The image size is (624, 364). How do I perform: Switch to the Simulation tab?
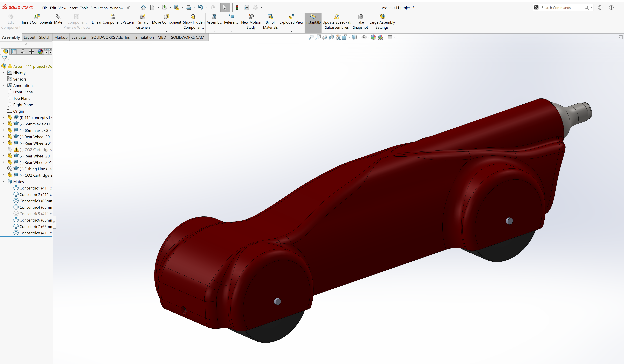pyautogui.click(x=145, y=37)
